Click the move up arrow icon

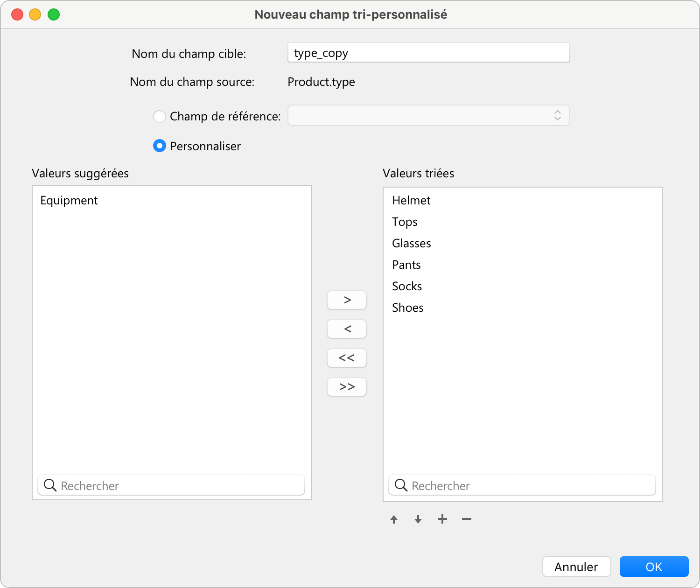[x=394, y=519]
